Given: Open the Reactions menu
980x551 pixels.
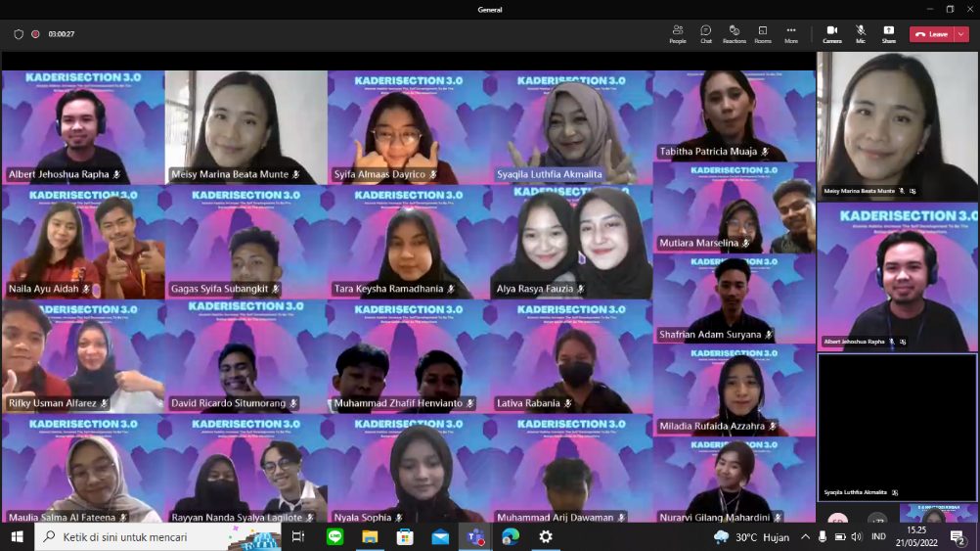Looking at the screenshot, I should (x=734, y=33).
